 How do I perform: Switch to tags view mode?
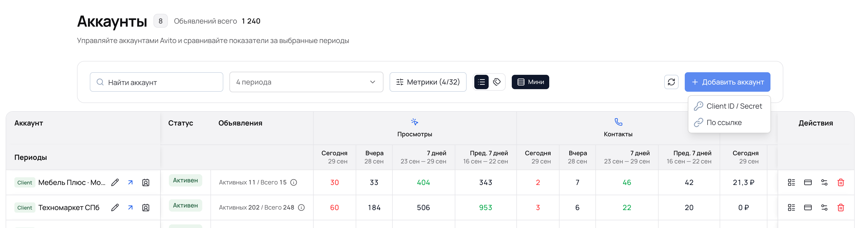click(497, 82)
